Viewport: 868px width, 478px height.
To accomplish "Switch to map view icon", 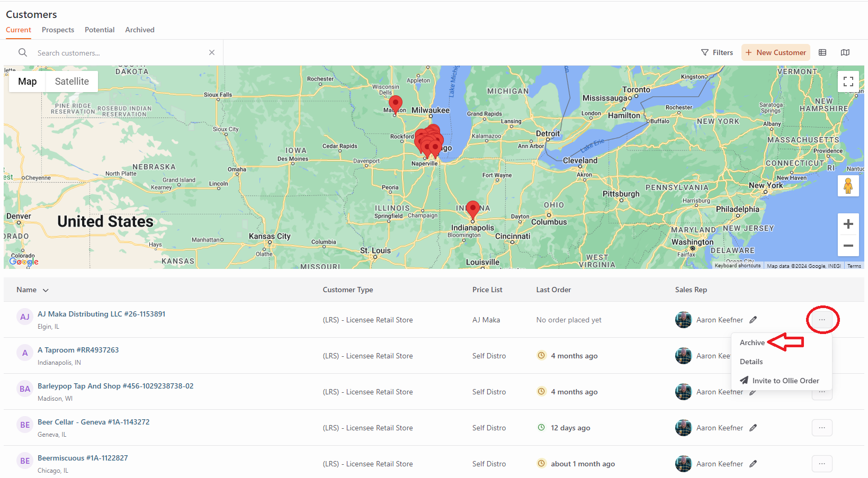I will tap(845, 52).
